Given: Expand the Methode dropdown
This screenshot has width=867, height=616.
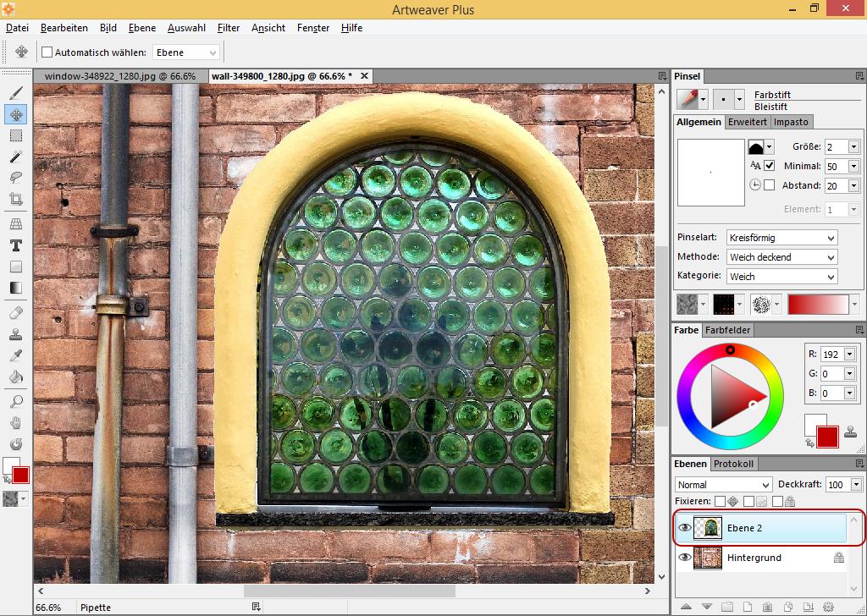Looking at the screenshot, I should 782,257.
